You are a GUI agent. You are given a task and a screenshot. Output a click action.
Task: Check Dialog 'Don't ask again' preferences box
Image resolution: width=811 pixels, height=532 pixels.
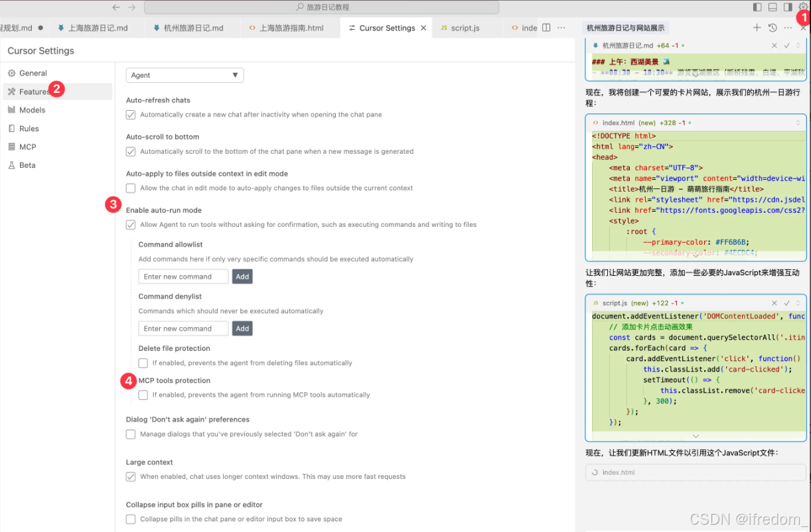tap(131, 434)
